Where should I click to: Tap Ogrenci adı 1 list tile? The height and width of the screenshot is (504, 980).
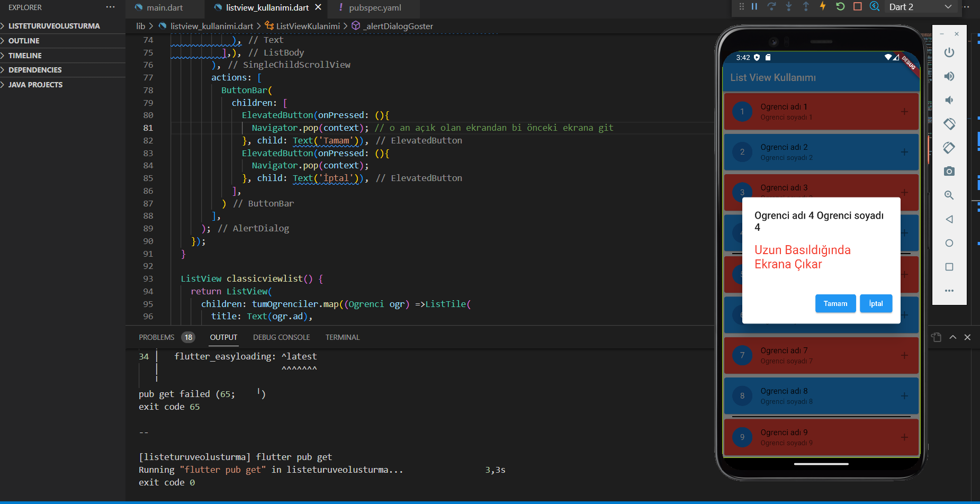[x=821, y=112]
